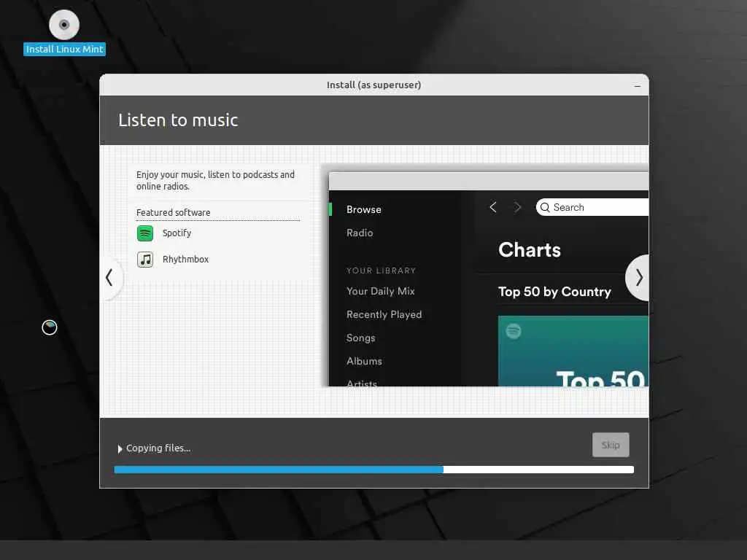
Task: Click the Rhythmbox music note icon
Action: tap(145, 260)
